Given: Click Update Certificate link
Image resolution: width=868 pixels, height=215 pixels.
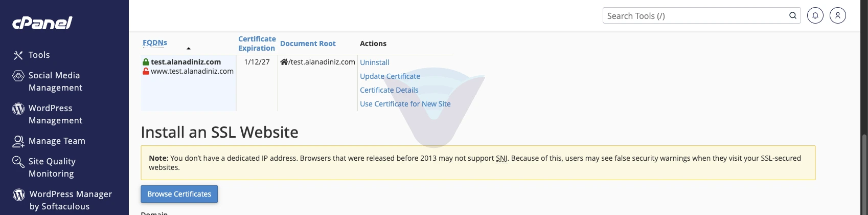Looking at the screenshot, I should coord(390,76).
